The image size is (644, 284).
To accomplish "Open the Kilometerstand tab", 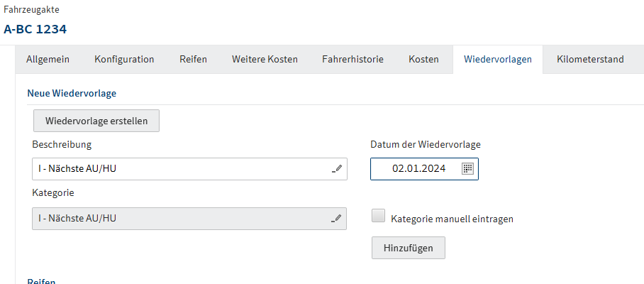I will pyautogui.click(x=590, y=60).
